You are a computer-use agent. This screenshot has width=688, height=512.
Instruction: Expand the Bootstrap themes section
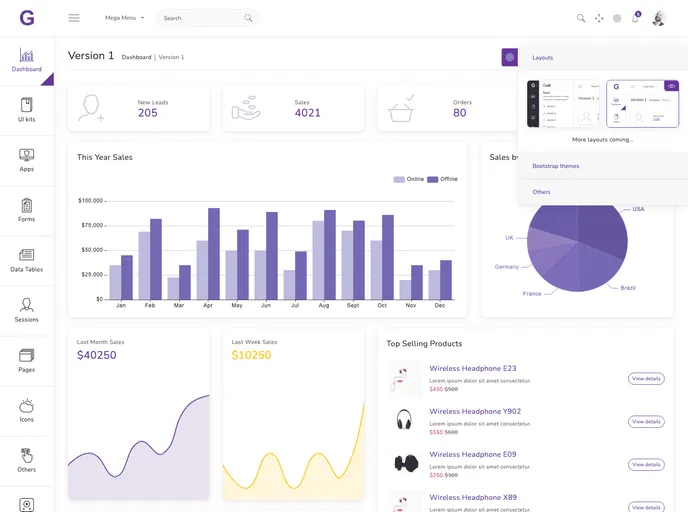click(556, 166)
